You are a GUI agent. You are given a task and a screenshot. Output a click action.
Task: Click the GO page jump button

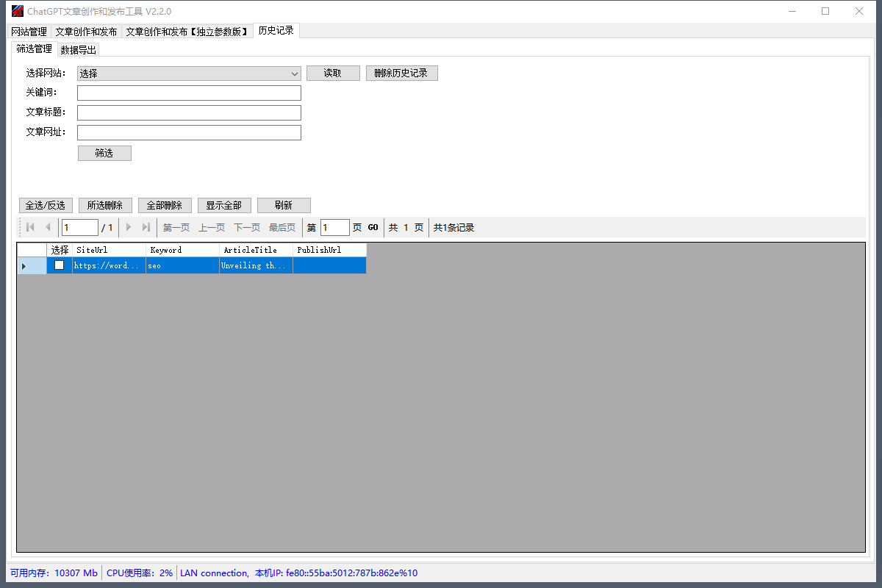point(373,228)
